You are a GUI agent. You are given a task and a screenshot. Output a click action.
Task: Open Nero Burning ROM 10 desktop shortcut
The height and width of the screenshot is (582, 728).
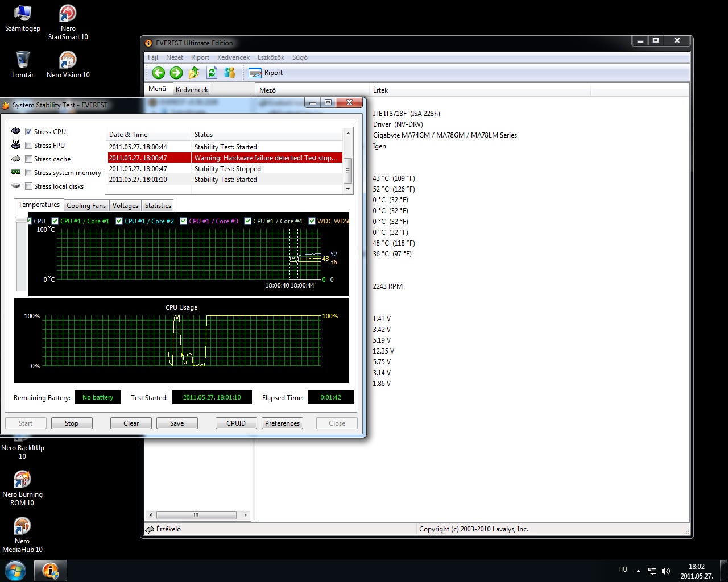[22, 488]
